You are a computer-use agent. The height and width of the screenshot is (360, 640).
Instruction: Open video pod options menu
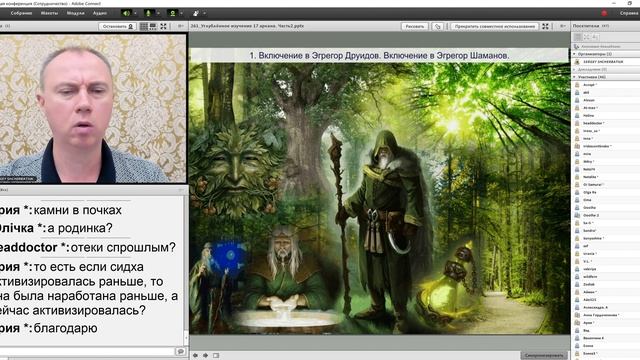point(181,26)
